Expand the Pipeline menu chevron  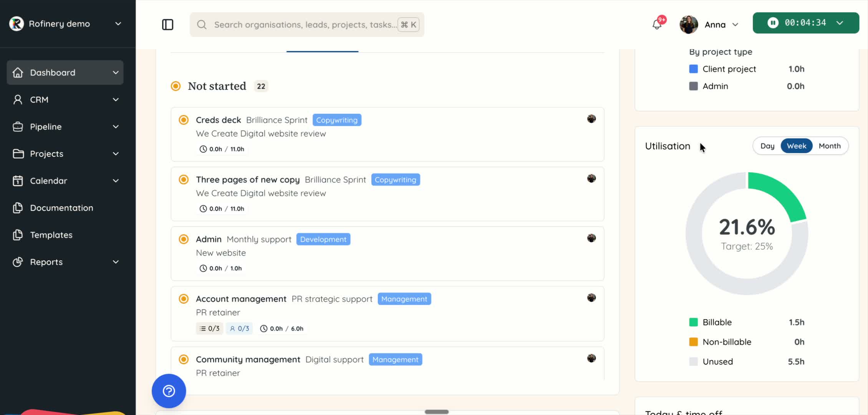pyautogui.click(x=116, y=127)
